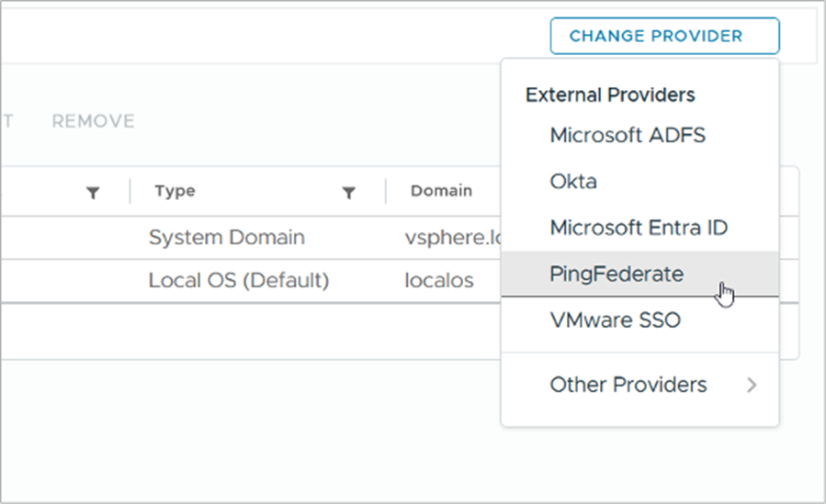Screen dimensions: 826x504
Task: Click the Other Providers menu label
Action: coord(628,386)
